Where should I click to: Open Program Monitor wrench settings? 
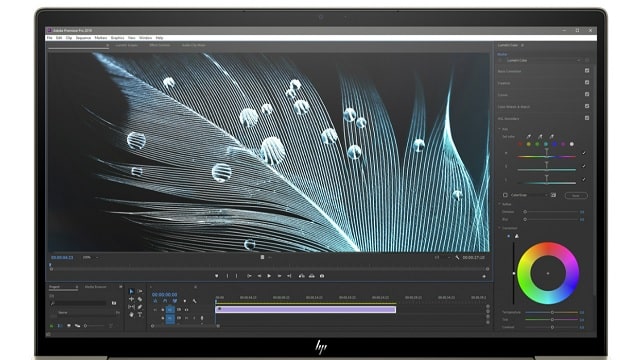tap(457, 258)
